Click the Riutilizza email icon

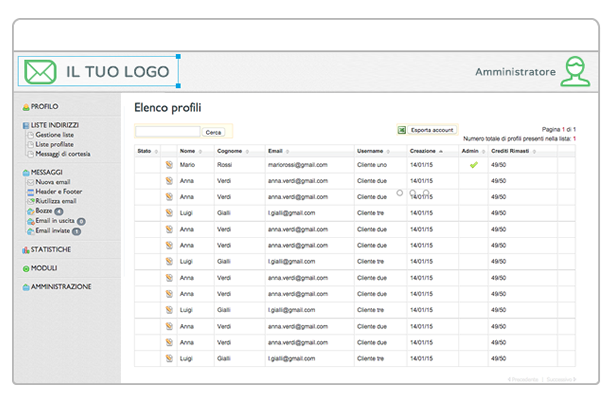click(30, 201)
